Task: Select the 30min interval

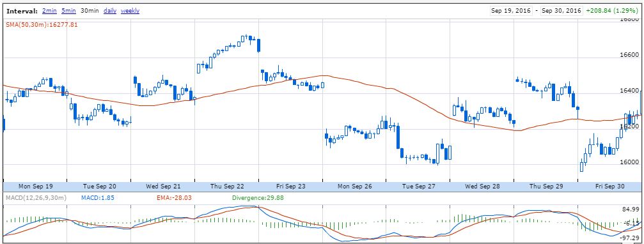Action: coord(90,11)
